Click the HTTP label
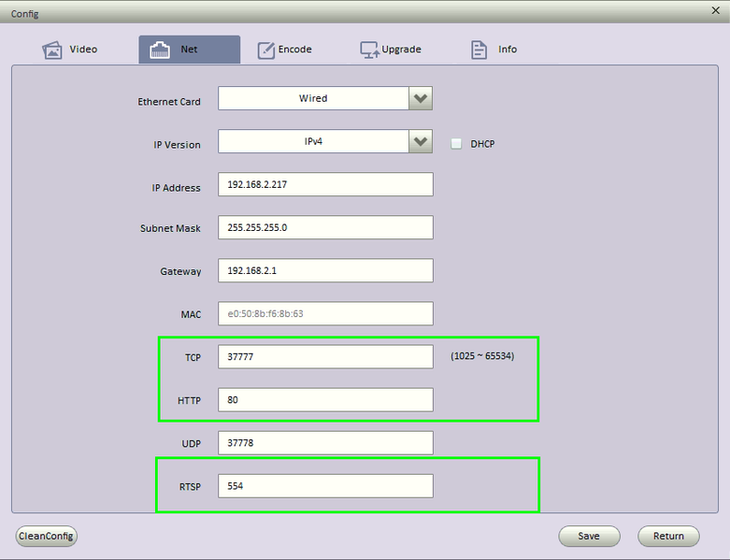This screenshot has width=730, height=560. [x=189, y=401]
